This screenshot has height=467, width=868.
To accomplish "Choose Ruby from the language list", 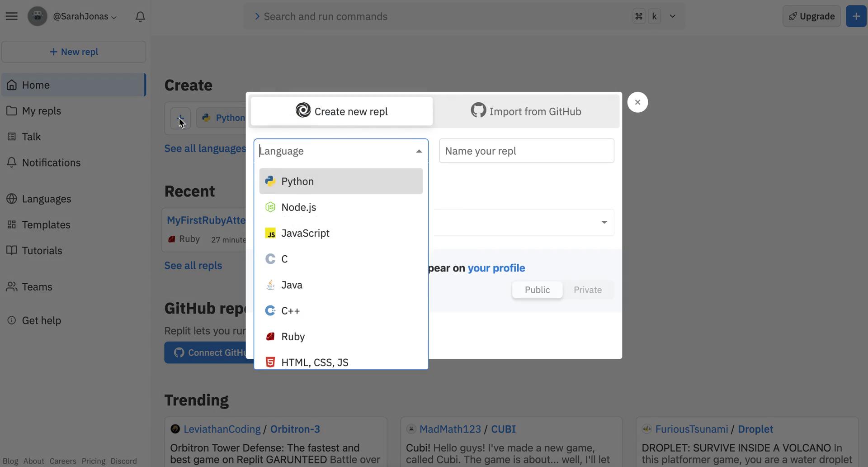I will coord(293,337).
